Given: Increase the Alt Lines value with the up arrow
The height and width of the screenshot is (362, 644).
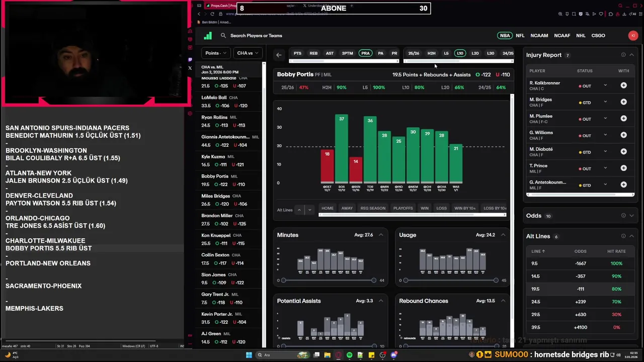Looking at the screenshot, I should [299, 210].
